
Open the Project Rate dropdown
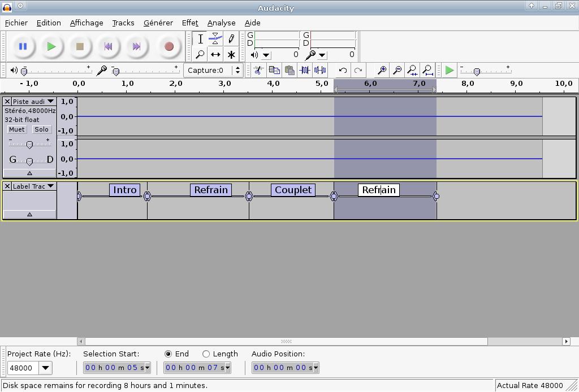[x=45, y=368]
